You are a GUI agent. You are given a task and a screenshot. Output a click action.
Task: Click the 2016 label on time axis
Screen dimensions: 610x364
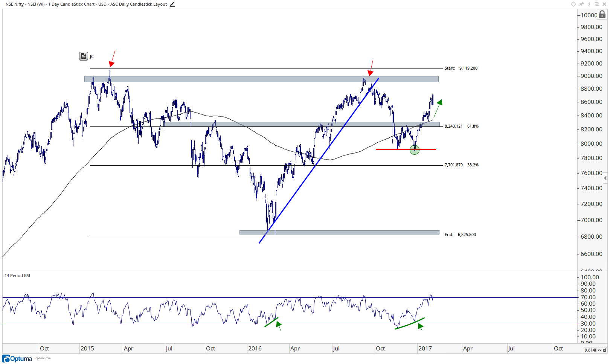255,349
